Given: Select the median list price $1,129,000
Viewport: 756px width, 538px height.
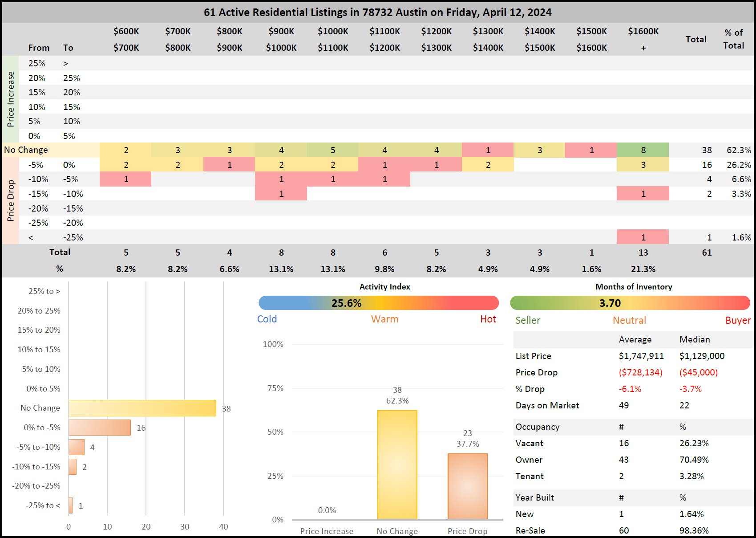Looking at the screenshot, I should pos(702,356).
